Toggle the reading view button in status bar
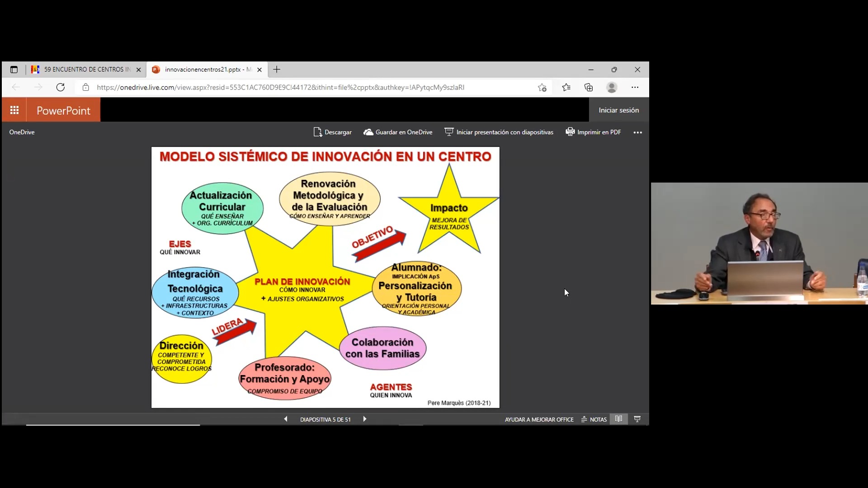Image resolution: width=868 pixels, height=488 pixels. coord(618,419)
